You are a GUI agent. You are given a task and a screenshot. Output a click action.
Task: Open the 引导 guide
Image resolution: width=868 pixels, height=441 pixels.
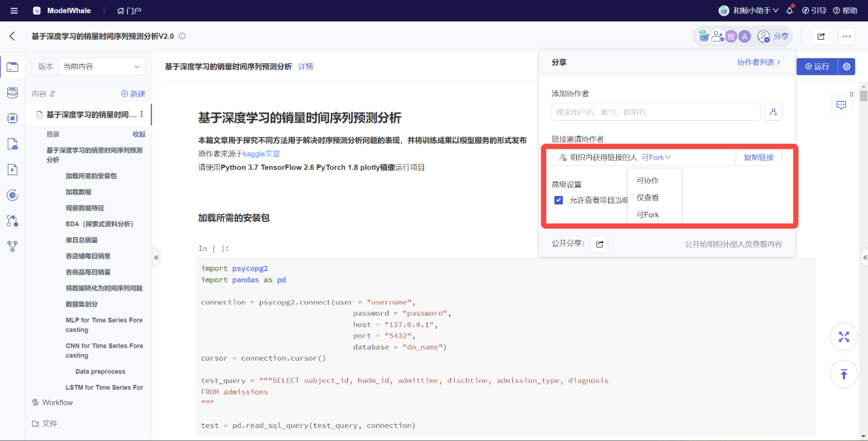point(814,10)
